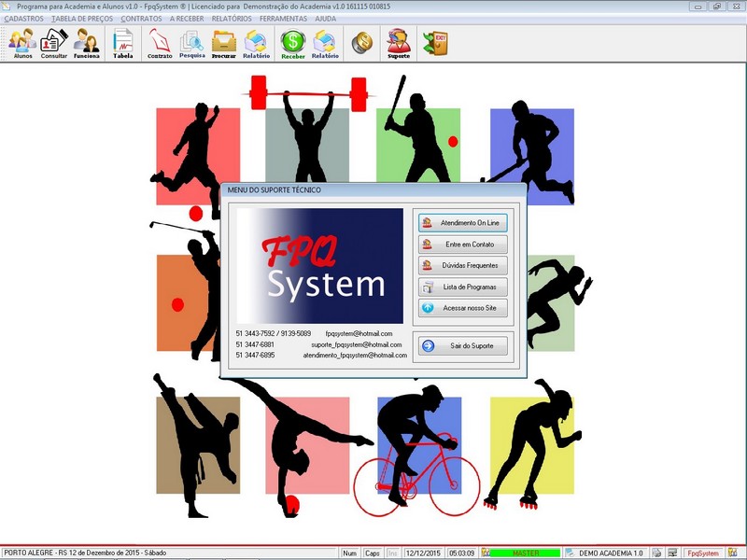
Task: Click the user icon beside MASTER
Action: click(x=486, y=553)
